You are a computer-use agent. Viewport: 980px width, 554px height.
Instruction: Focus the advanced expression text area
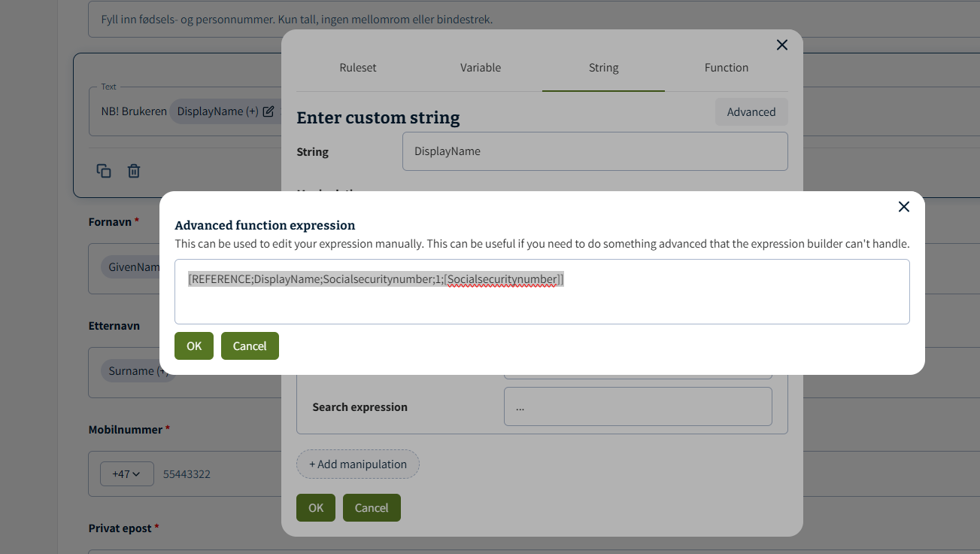pyautogui.click(x=542, y=292)
